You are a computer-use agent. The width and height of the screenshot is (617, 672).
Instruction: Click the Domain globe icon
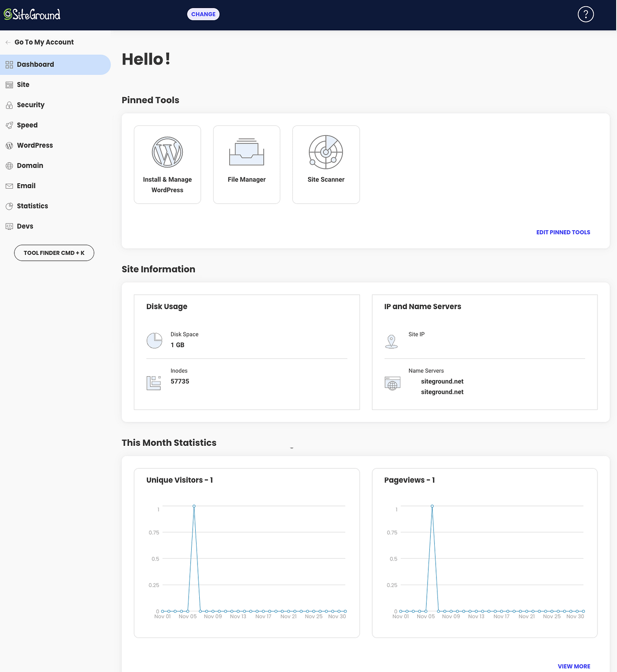point(9,166)
